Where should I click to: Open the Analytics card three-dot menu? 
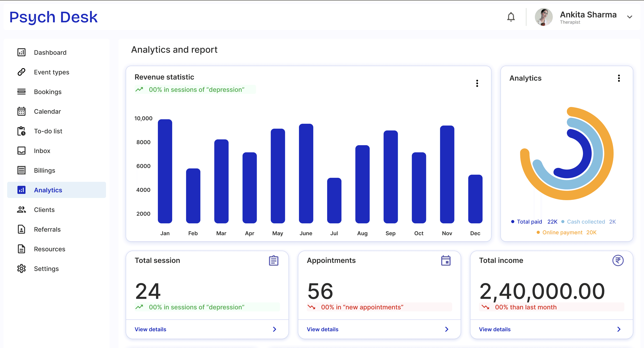pos(619,78)
